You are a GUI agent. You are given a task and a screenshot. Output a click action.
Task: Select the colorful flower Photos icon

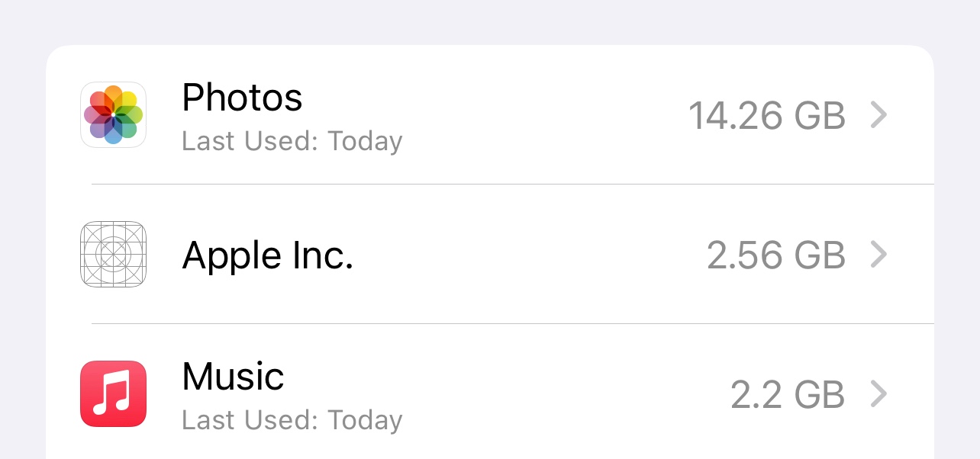(x=113, y=114)
